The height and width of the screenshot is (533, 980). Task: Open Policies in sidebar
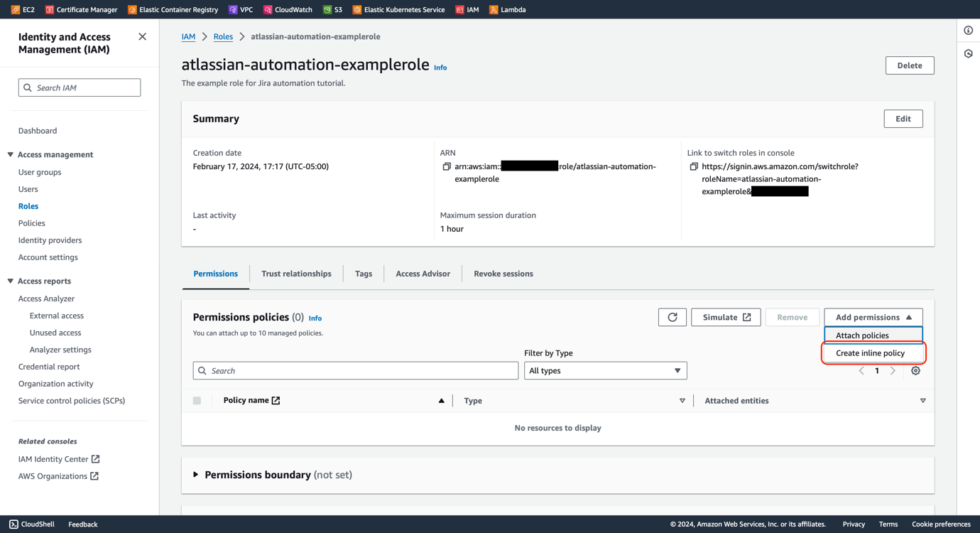(x=32, y=223)
